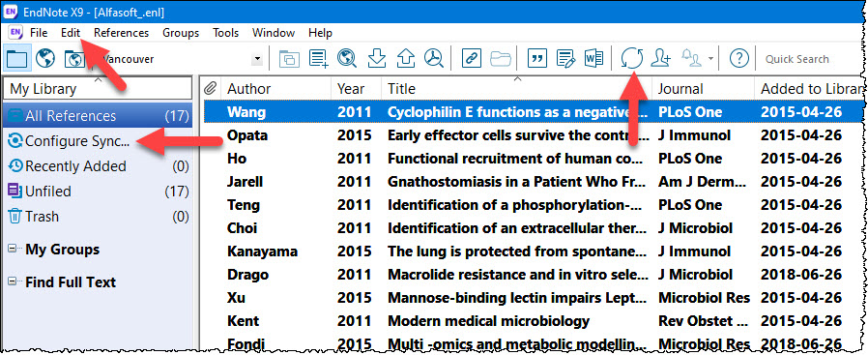Select the Fondi Multi-omics reference
This screenshot has width=868, height=355.
point(534,343)
